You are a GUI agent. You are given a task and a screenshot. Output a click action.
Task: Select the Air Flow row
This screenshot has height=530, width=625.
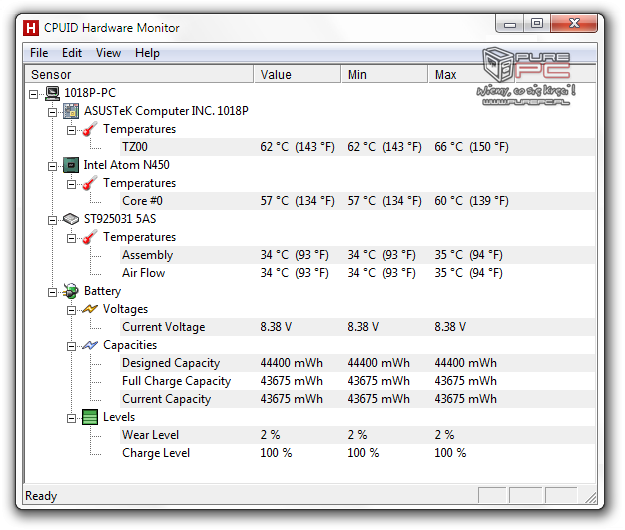pos(358,273)
